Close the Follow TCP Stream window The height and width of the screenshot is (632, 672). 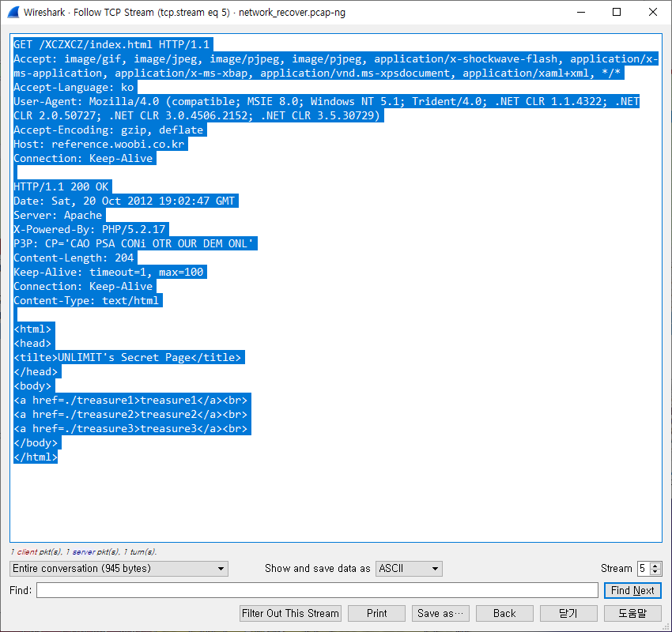[x=653, y=12]
